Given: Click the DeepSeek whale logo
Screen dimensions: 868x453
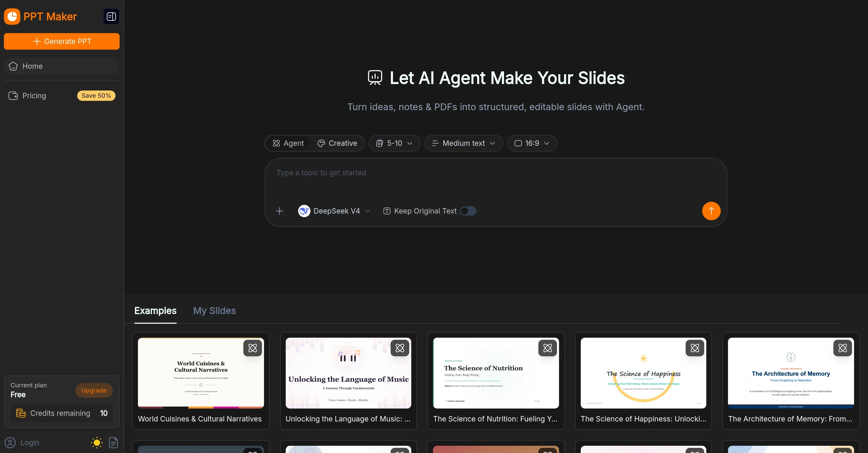Looking at the screenshot, I should (x=304, y=211).
